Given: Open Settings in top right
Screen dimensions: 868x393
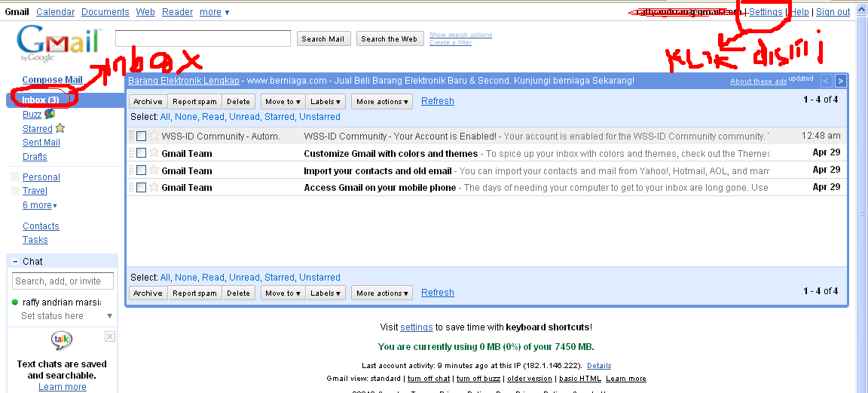Looking at the screenshot, I should pyautogui.click(x=766, y=11).
